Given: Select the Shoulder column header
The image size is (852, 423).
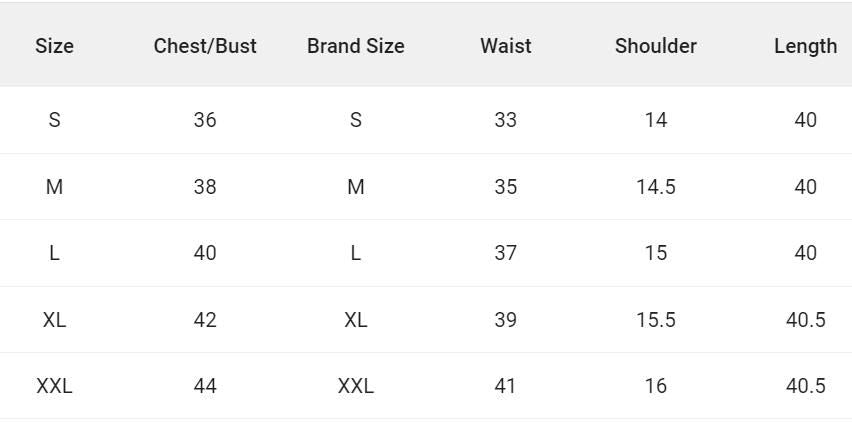Looking at the screenshot, I should coord(655,46).
